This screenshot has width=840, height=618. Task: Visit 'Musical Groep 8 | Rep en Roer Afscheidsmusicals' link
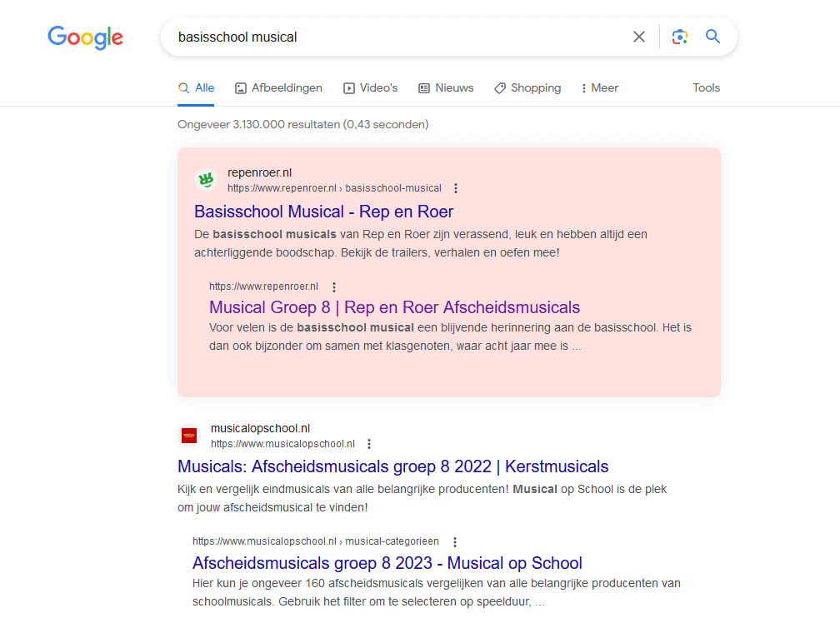point(394,307)
